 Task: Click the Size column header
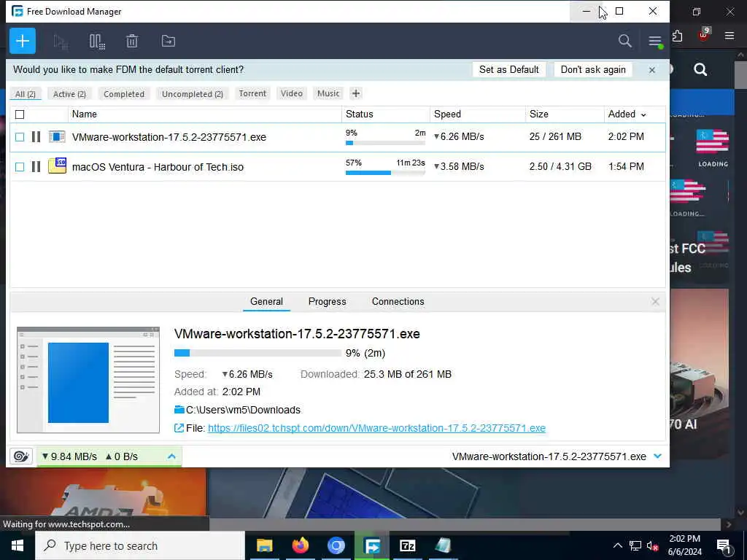click(x=565, y=114)
